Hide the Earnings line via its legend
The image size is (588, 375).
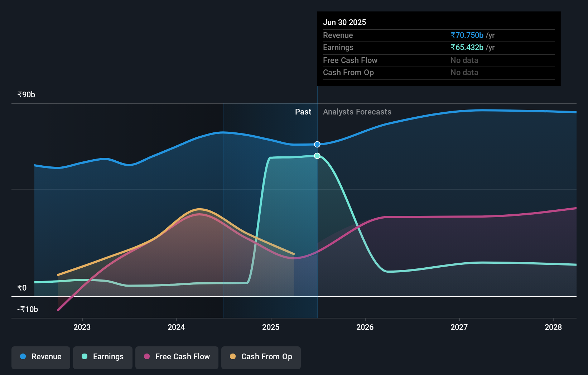click(103, 357)
